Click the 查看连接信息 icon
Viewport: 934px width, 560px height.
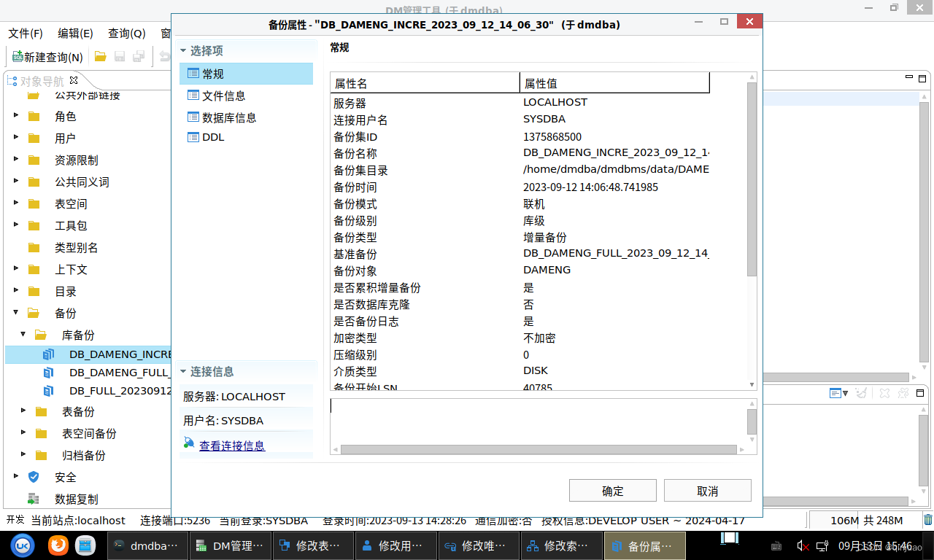pos(189,443)
